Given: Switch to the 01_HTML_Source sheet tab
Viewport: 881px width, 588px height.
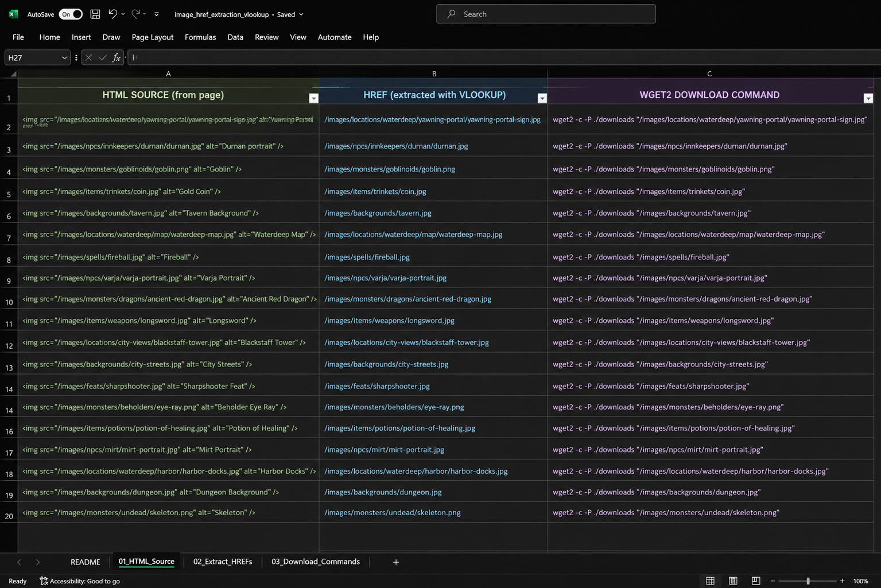Looking at the screenshot, I should pos(146,562).
